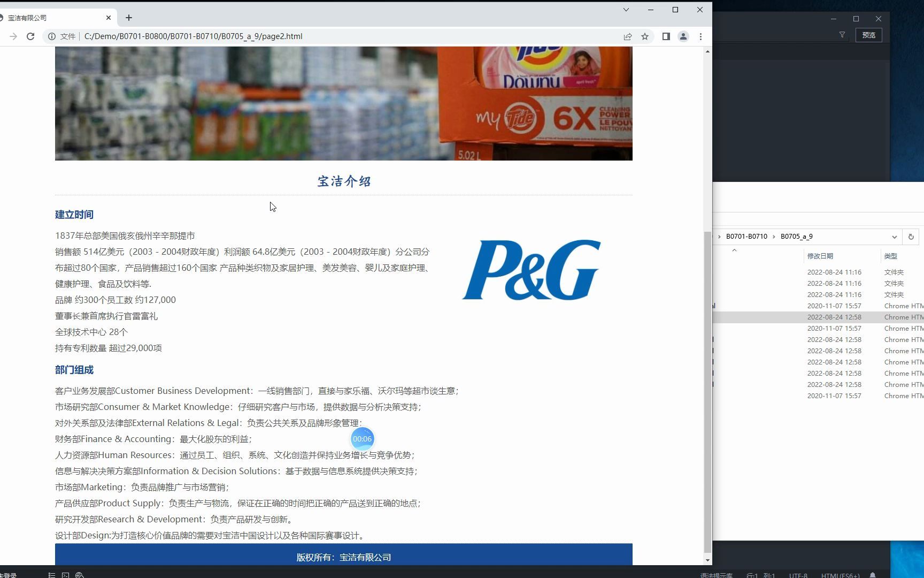Click the 品牌 约300个员工数 约127,000 line
This screenshot has width=924, height=578.
115,300
